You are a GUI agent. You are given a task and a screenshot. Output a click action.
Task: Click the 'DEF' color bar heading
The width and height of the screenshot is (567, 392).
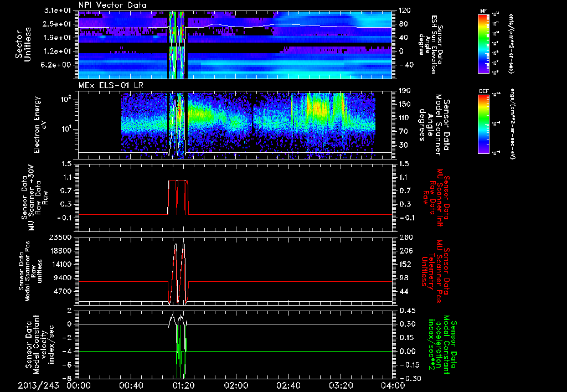pyautogui.click(x=483, y=91)
